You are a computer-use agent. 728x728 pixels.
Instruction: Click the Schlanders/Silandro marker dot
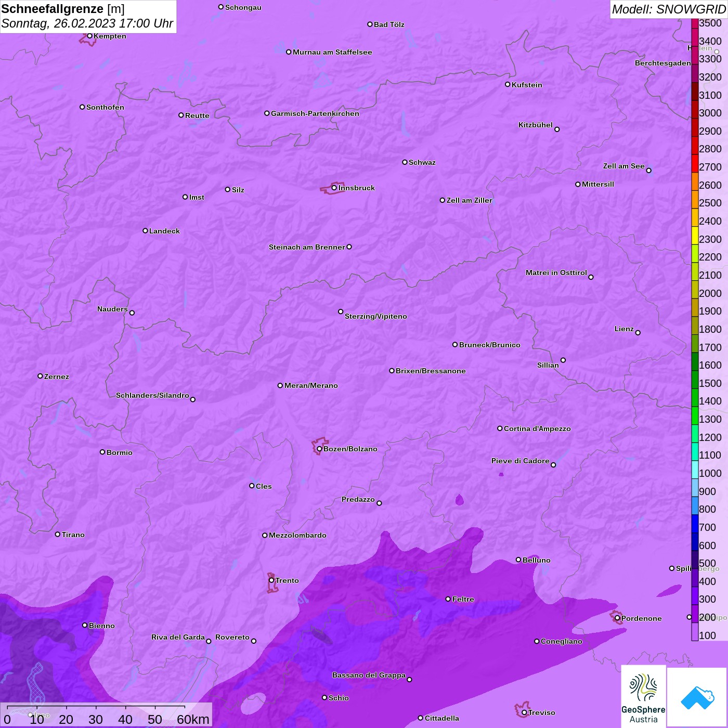point(193,399)
